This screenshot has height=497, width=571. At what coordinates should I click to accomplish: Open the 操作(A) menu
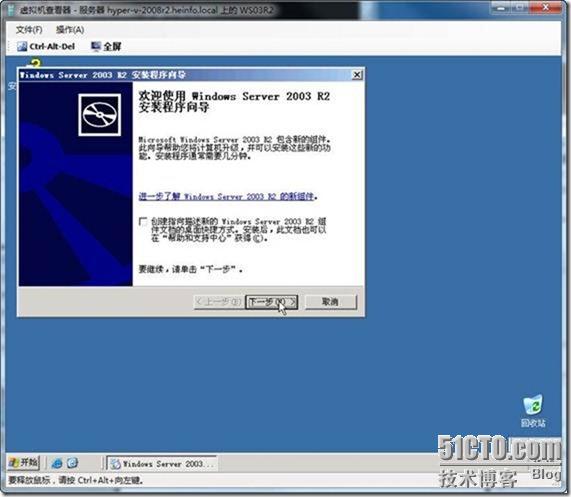(x=70, y=30)
